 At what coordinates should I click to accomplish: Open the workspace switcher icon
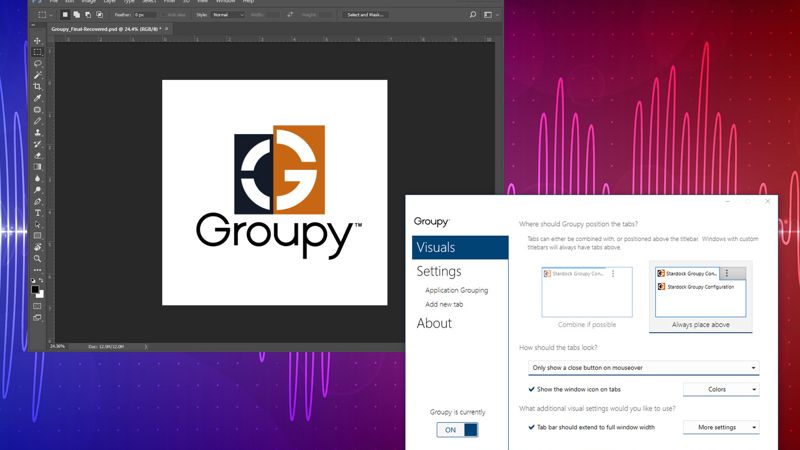point(488,15)
